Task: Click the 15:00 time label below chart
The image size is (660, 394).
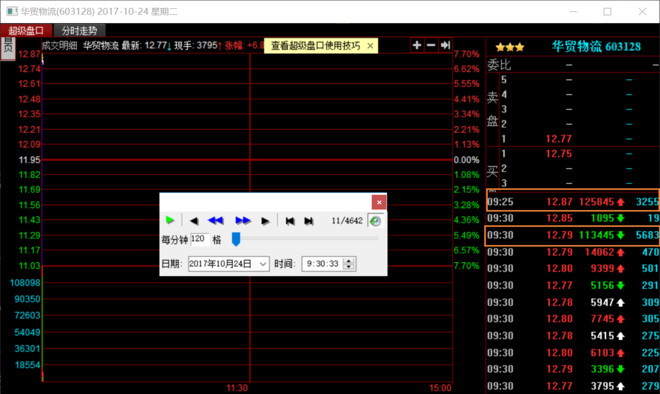Action: click(x=440, y=388)
